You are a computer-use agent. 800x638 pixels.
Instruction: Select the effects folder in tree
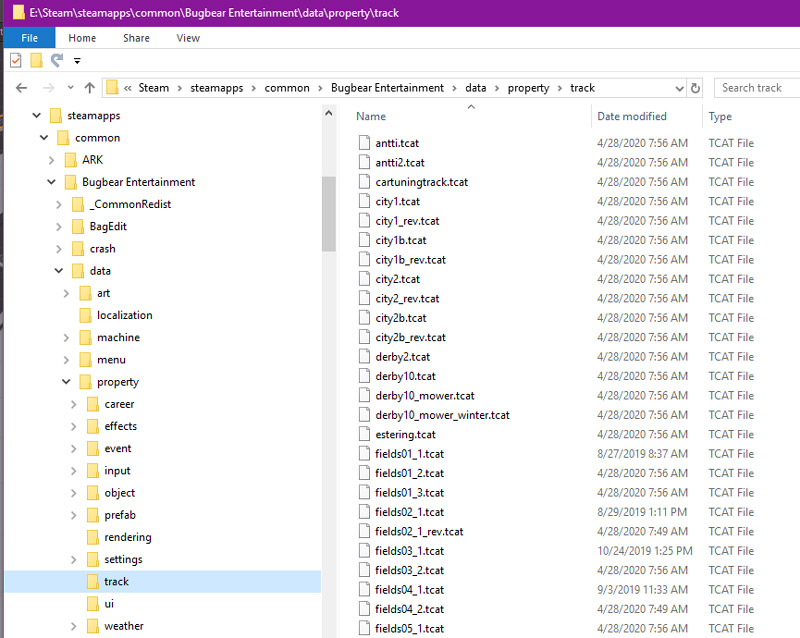point(120,426)
